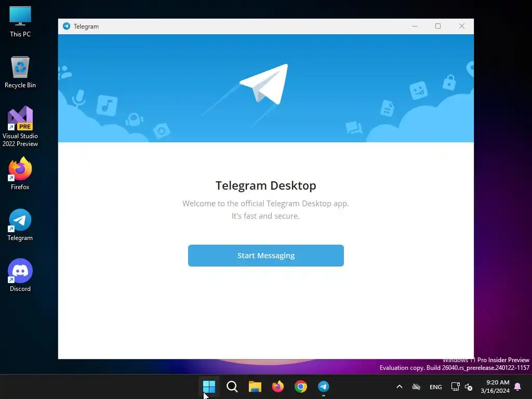Minimize the Telegram window

pyautogui.click(x=414, y=26)
